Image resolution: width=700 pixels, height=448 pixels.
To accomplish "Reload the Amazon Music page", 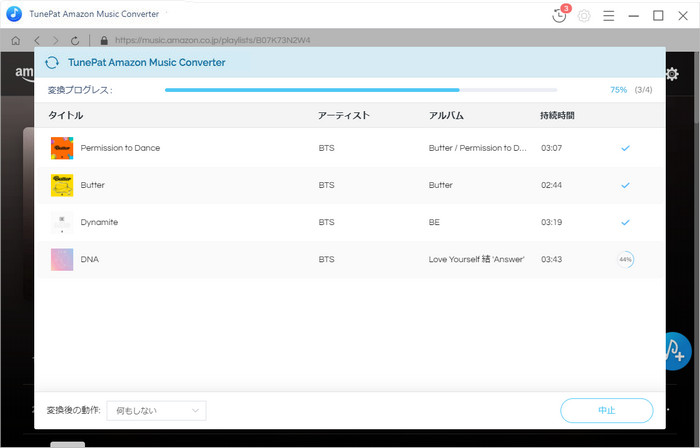I will point(75,41).
